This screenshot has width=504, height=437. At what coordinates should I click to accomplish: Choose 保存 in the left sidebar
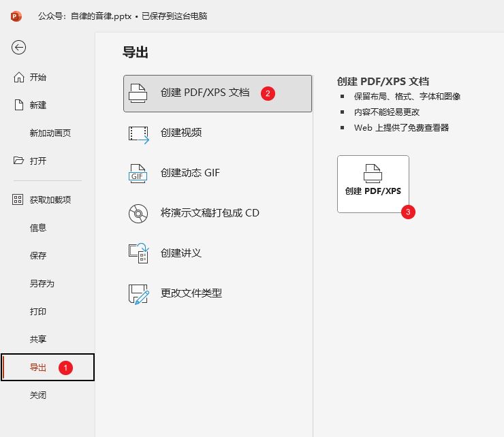38,256
